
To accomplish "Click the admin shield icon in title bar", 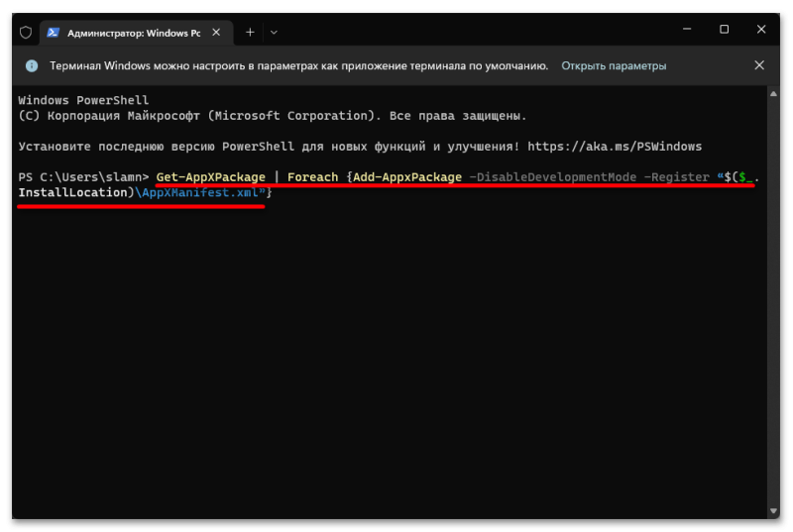I will click(x=26, y=33).
